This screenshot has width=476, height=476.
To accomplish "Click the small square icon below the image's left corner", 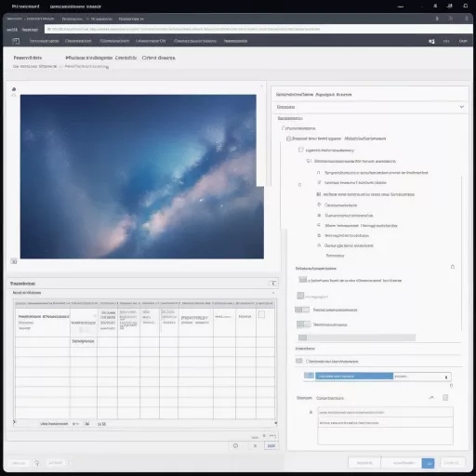I will point(14,261).
